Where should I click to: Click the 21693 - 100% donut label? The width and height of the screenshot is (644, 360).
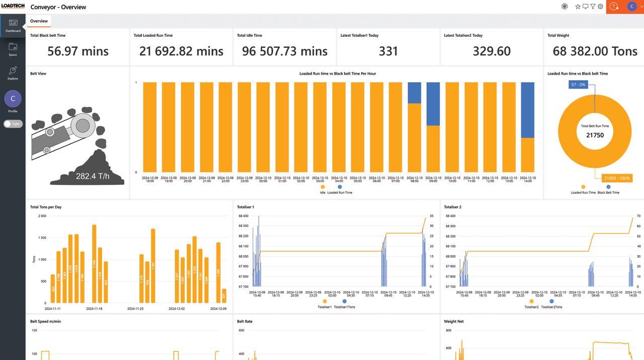click(616, 178)
